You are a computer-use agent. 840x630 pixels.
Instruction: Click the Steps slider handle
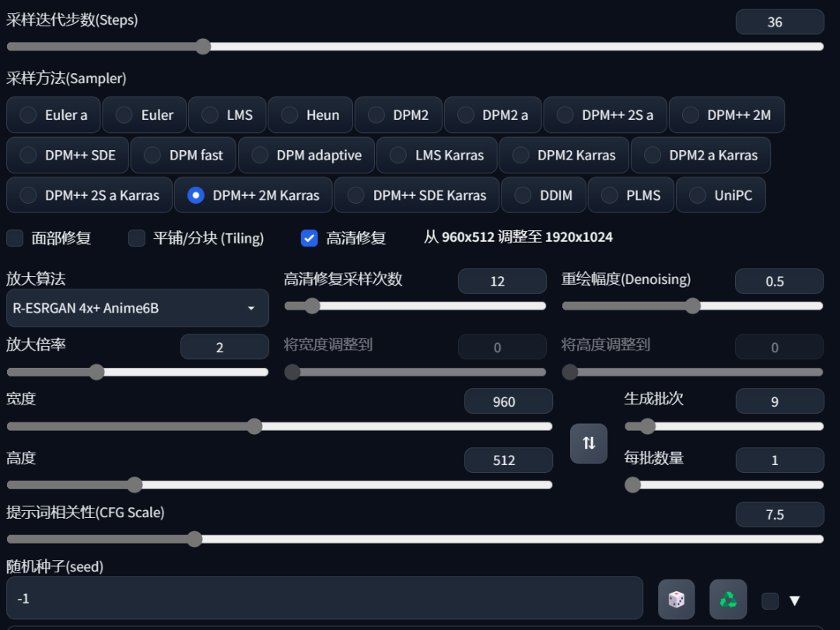pos(203,47)
